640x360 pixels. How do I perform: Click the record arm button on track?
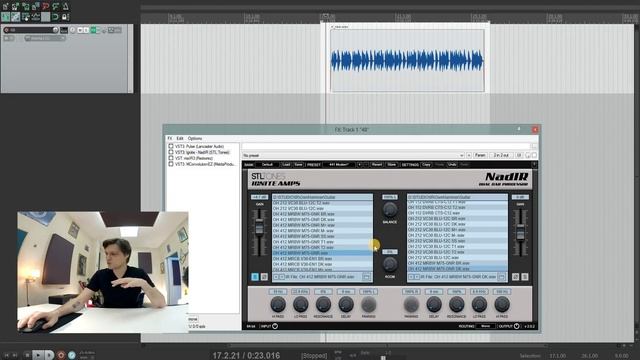pos(7,30)
